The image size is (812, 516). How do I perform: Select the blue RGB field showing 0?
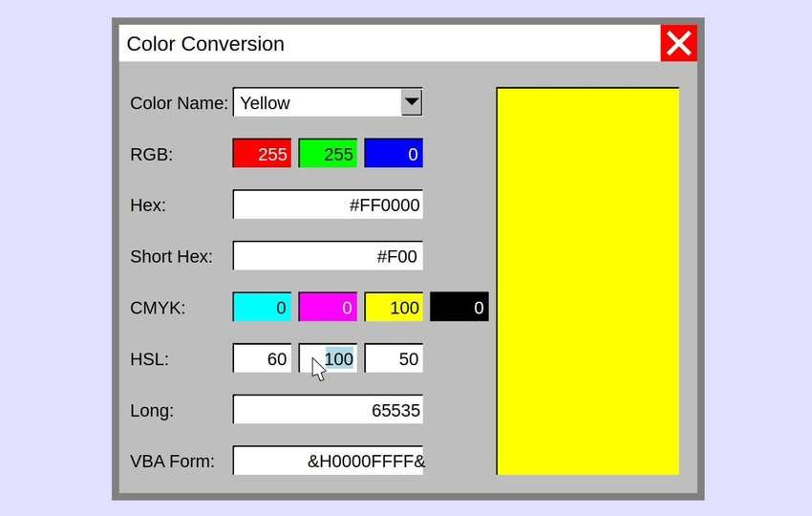tap(394, 153)
